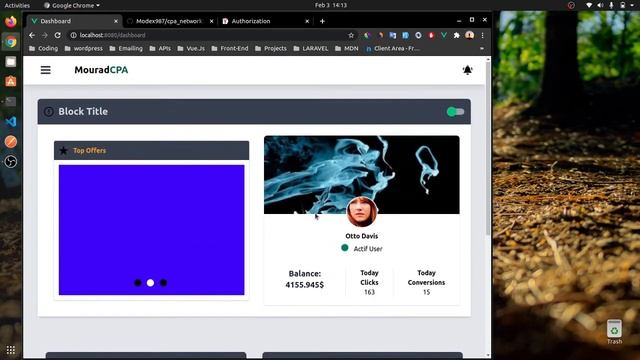Image resolution: width=640 pixels, height=360 pixels.
Task: Open Ubuntu Software from the dock
Action: (x=11, y=81)
